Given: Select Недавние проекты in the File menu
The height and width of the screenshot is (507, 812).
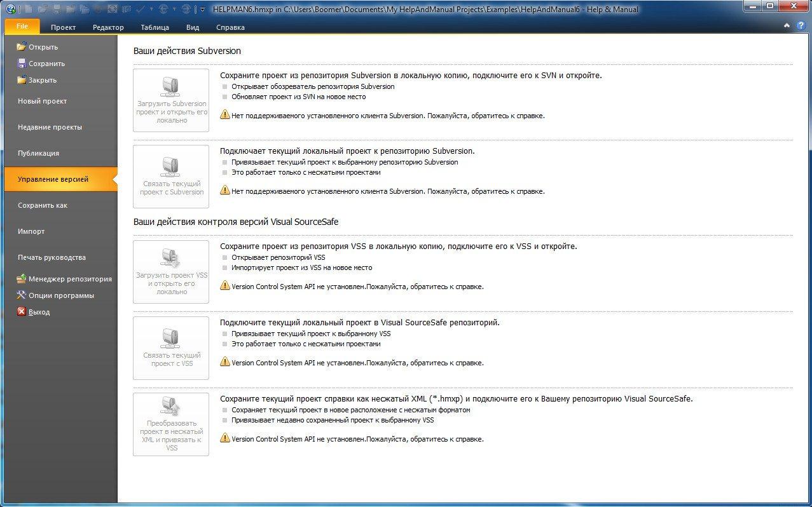Looking at the screenshot, I should coord(50,127).
